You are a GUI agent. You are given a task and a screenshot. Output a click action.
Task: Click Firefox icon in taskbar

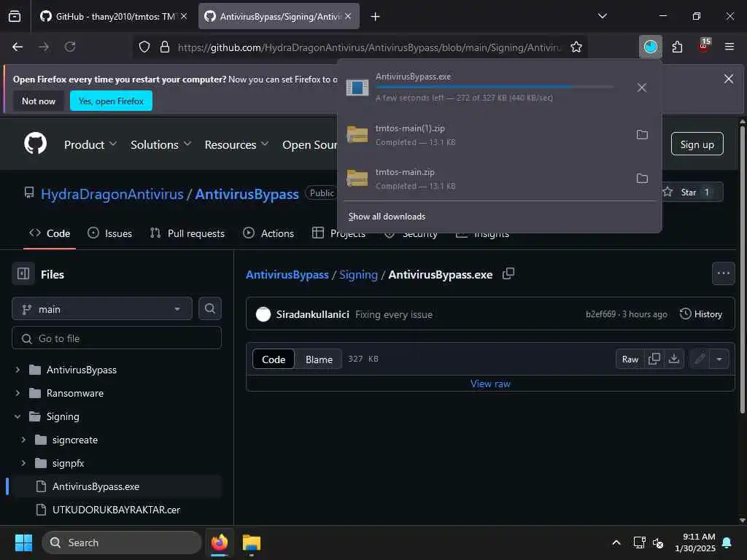tap(219, 542)
